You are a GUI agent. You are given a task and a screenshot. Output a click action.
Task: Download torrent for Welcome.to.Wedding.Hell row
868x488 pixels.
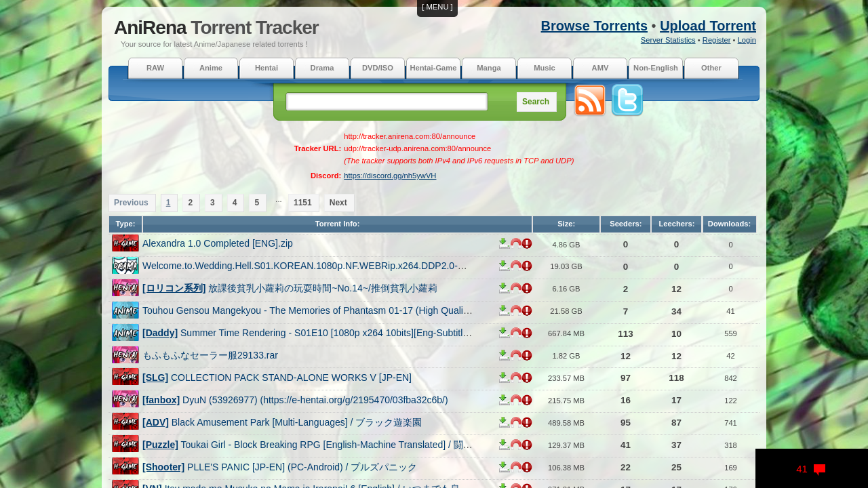click(x=504, y=266)
